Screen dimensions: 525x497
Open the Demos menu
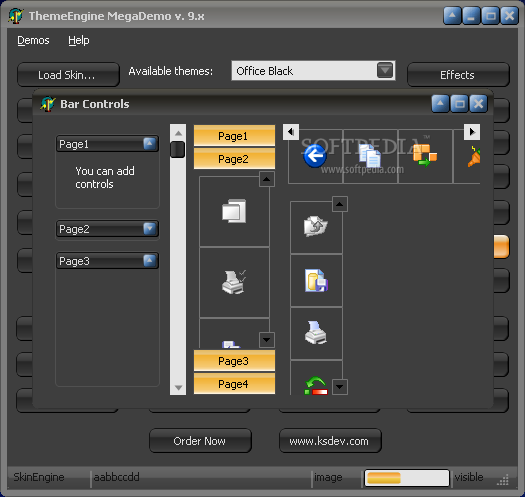tap(33, 41)
